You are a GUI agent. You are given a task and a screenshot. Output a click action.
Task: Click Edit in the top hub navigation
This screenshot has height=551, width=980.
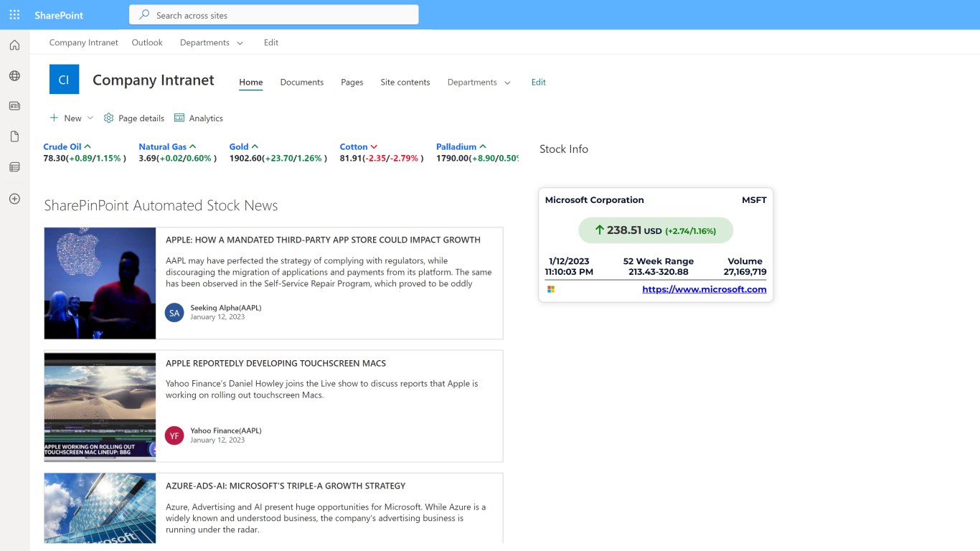pos(271,42)
